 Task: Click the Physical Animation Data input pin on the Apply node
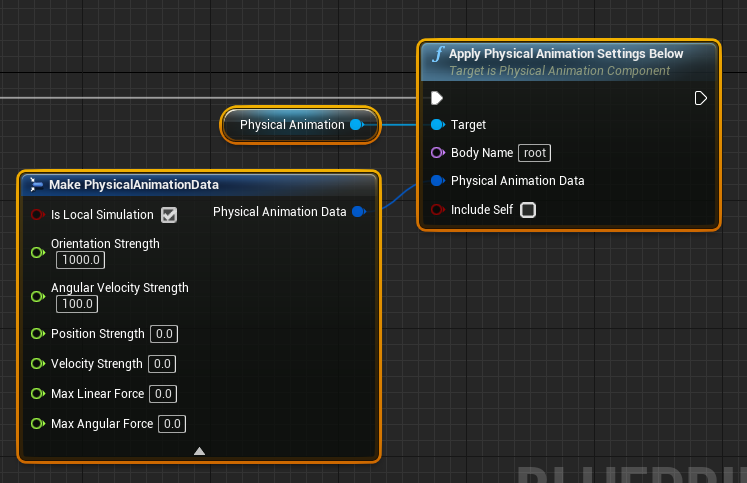(438, 181)
